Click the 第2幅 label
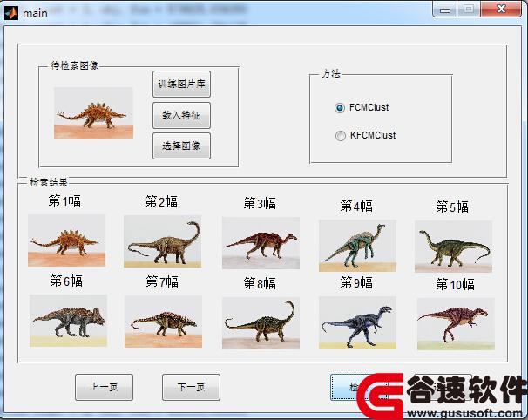 coord(161,201)
